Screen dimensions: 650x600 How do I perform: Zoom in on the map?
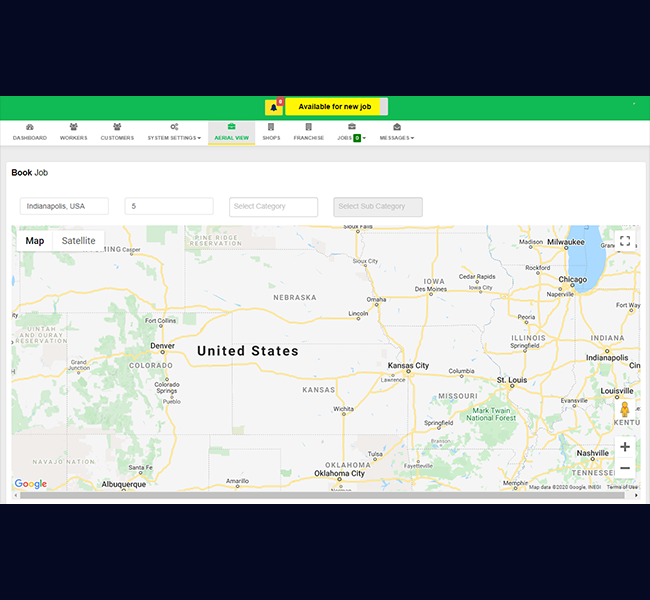(625, 447)
